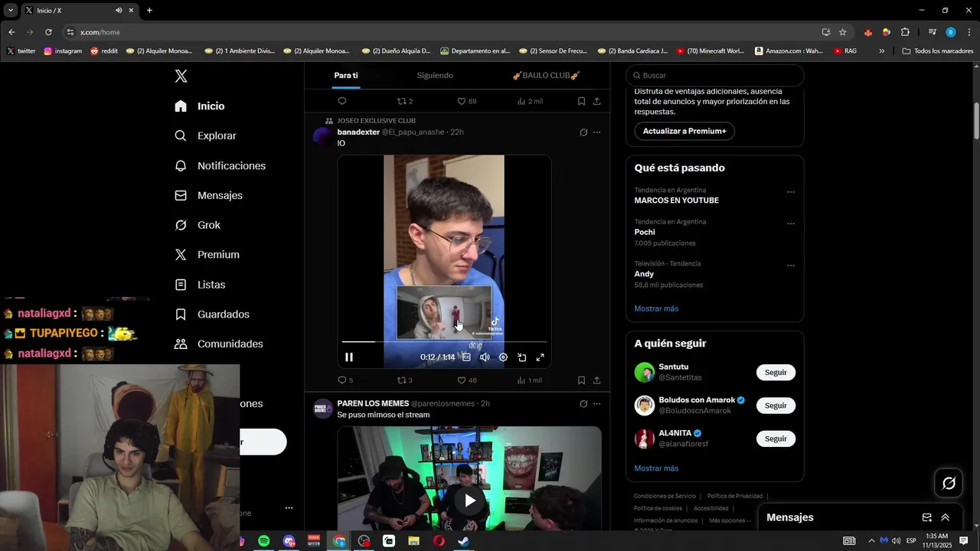This screenshot has height=551, width=980.
Task: Switch to the Para ti tab
Action: coord(346,75)
